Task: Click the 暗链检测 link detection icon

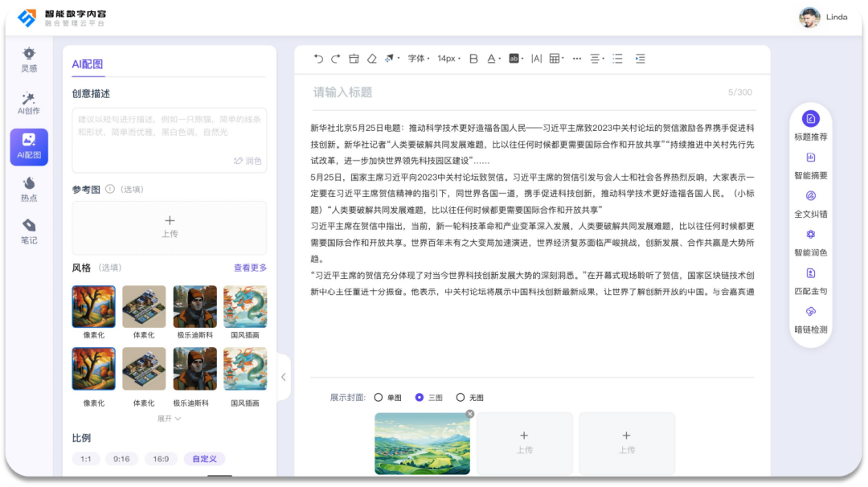Action: 810,312
